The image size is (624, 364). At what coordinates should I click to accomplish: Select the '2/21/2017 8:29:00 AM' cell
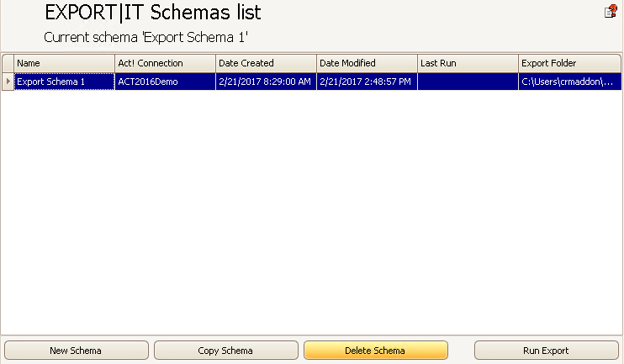point(267,82)
